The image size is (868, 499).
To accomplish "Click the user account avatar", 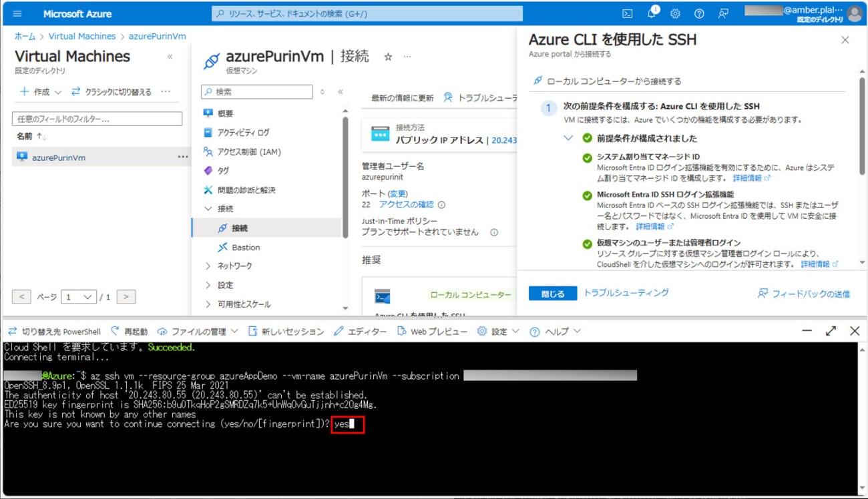I will (855, 13).
